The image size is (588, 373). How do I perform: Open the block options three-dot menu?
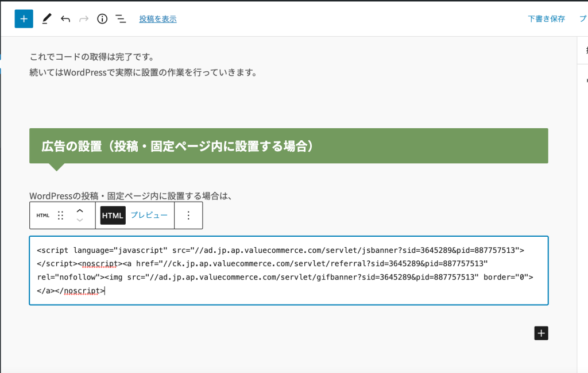(188, 216)
